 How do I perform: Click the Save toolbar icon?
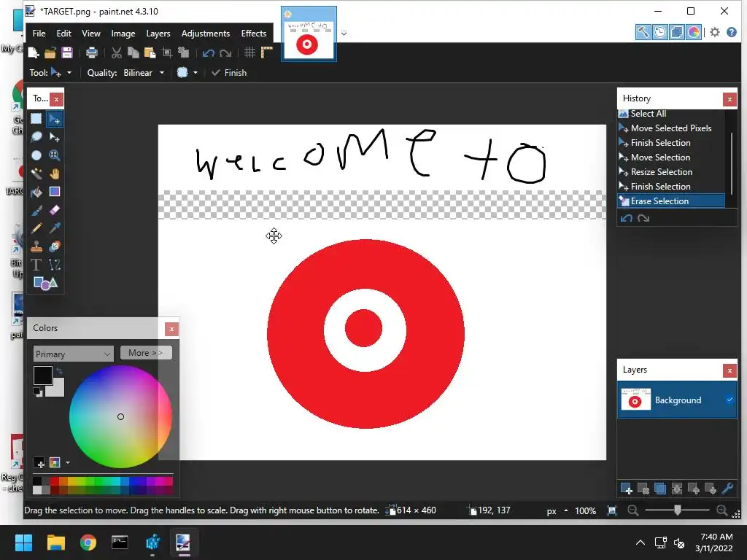tap(67, 52)
